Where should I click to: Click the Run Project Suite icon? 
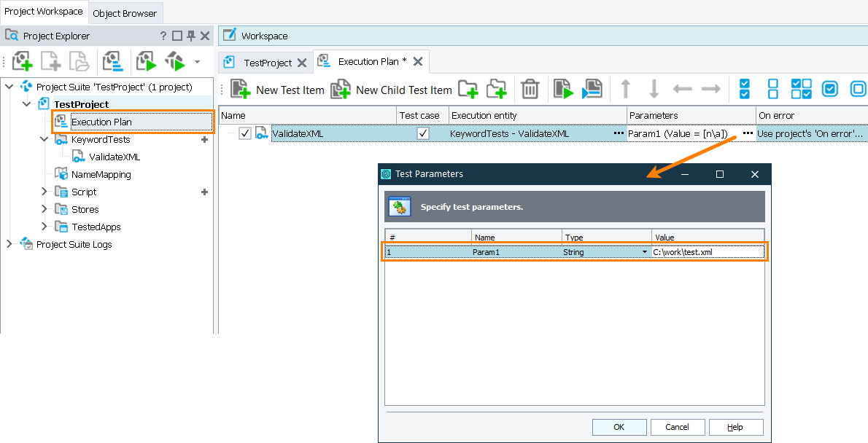point(147,61)
